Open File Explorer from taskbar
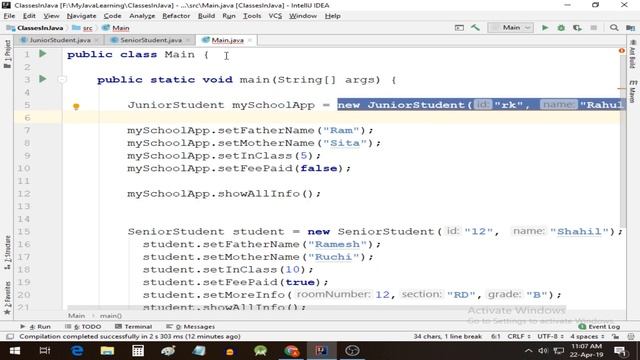 point(107,351)
